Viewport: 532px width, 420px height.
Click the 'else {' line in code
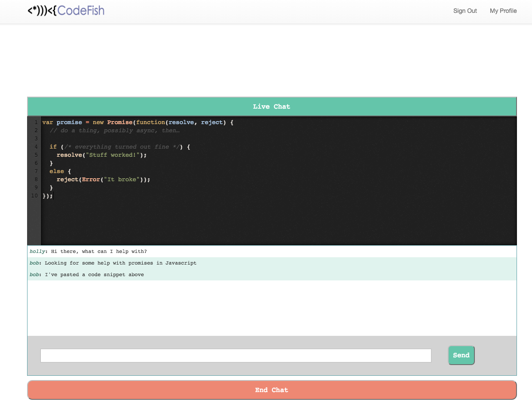(60, 171)
